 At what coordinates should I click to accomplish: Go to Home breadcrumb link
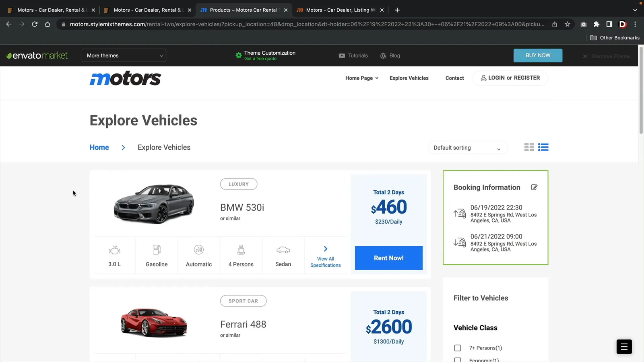click(99, 147)
